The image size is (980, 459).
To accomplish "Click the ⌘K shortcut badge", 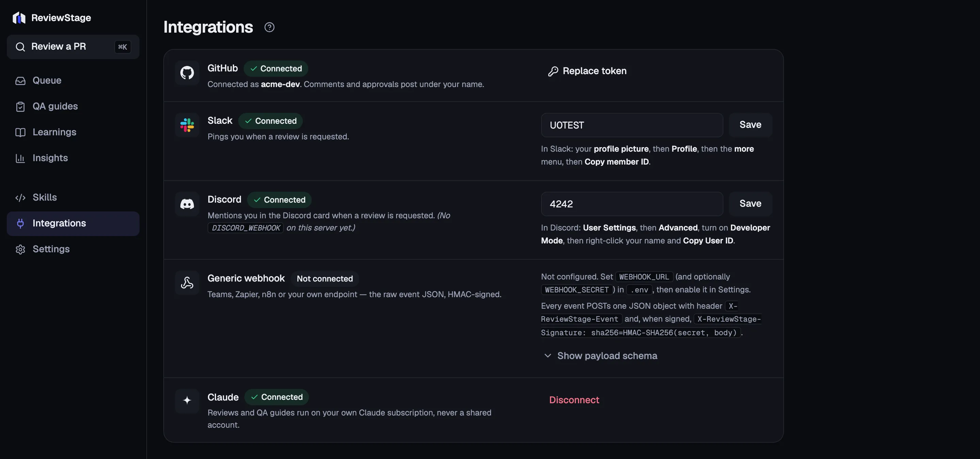I will tap(122, 47).
